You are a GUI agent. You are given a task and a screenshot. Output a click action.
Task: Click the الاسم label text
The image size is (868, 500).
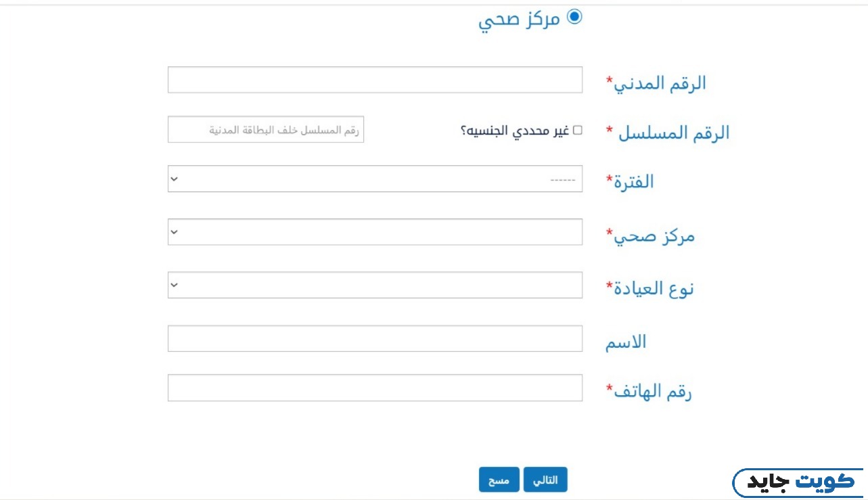626,342
